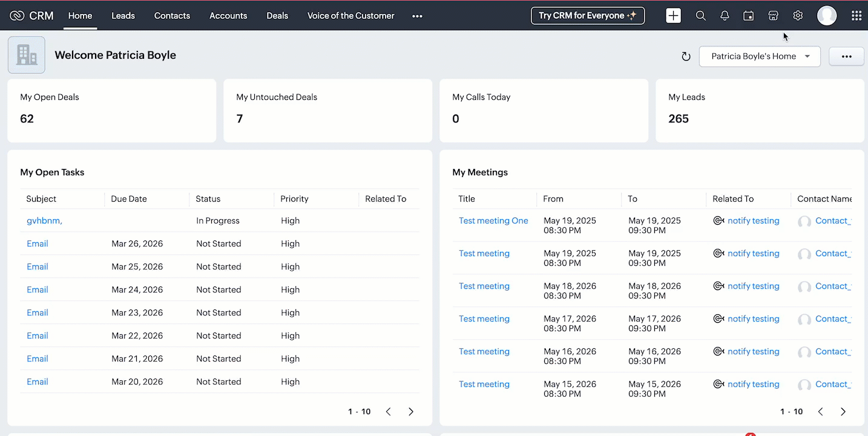Screen dimensions: 868x436
Task: Go to the Deals tab
Action: click(277, 16)
